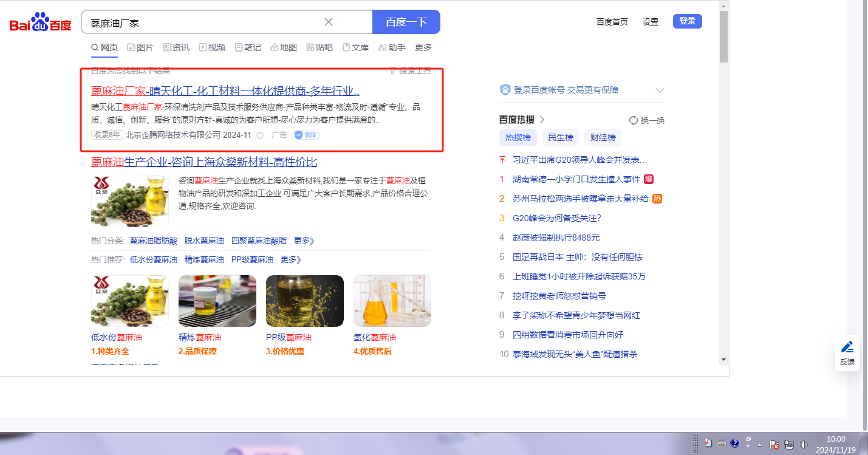Switch to the 图片 tab
The width and height of the screenshot is (868, 455).
tap(140, 47)
